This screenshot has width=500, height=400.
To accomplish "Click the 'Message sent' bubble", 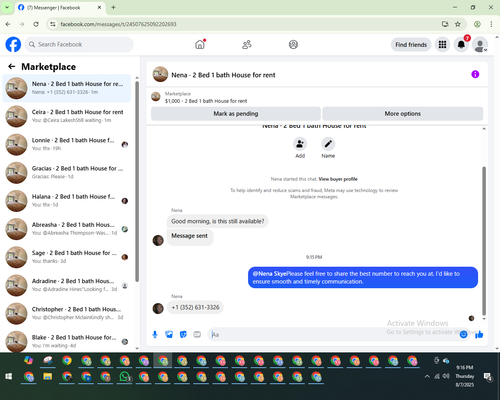I will tap(189, 237).
